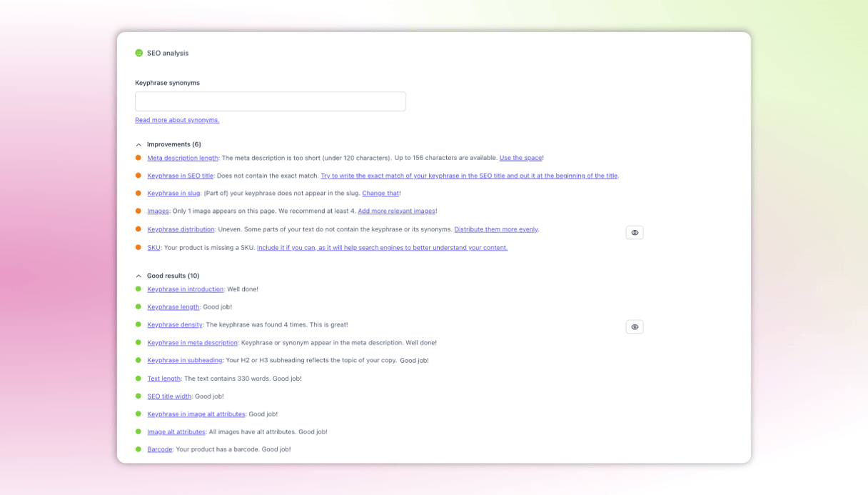
Task: Open the Keyphrase in introduction link
Action: click(185, 289)
